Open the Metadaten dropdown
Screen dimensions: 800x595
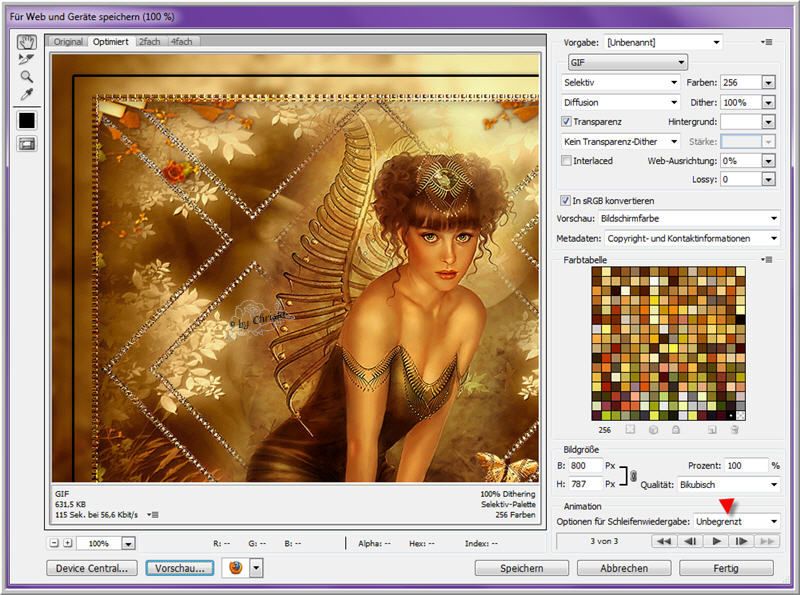(692, 238)
